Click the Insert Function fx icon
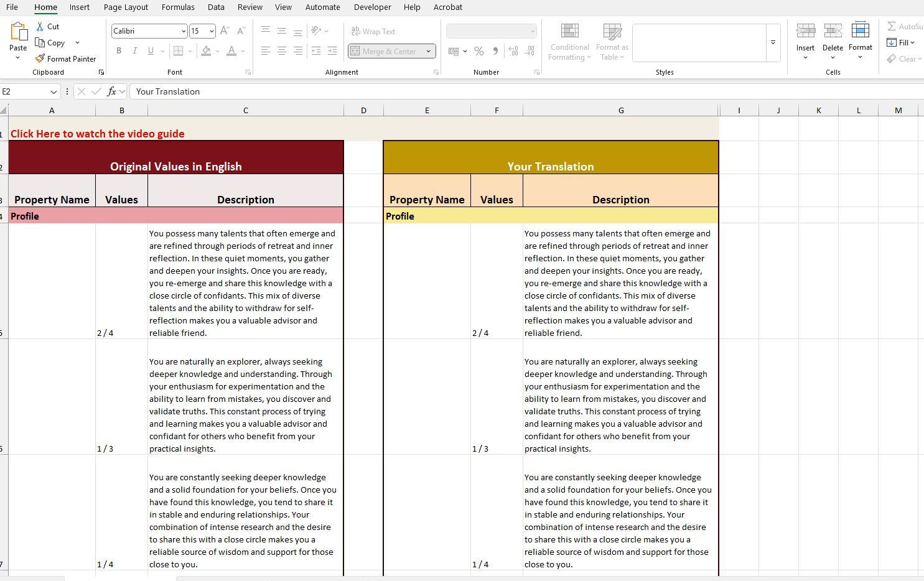 (111, 91)
